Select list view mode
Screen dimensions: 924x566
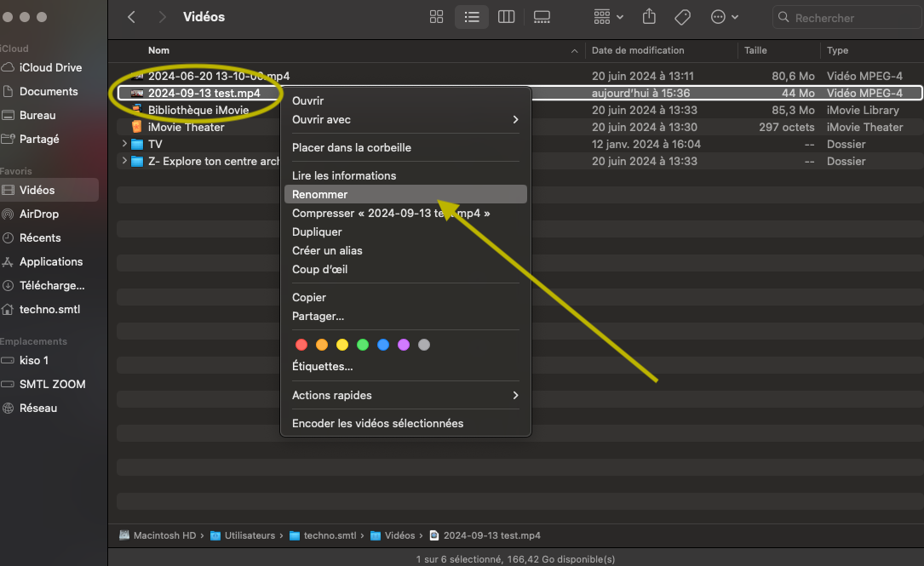(471, 17)
